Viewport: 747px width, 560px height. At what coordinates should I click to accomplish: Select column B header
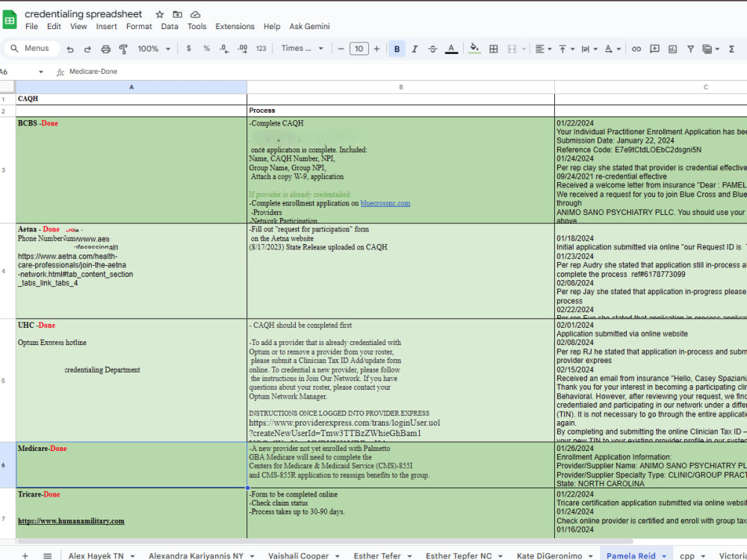tap(400, 87)
